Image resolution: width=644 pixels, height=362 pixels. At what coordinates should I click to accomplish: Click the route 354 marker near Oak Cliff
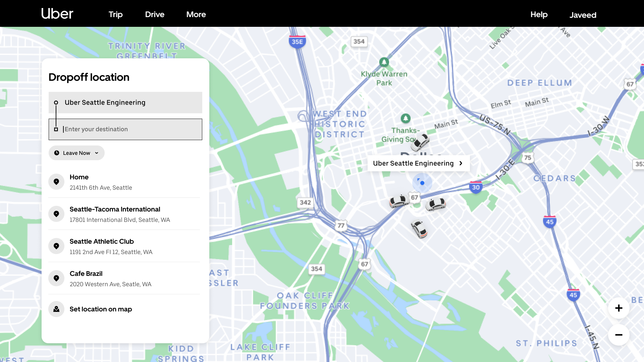pos(316,269)
